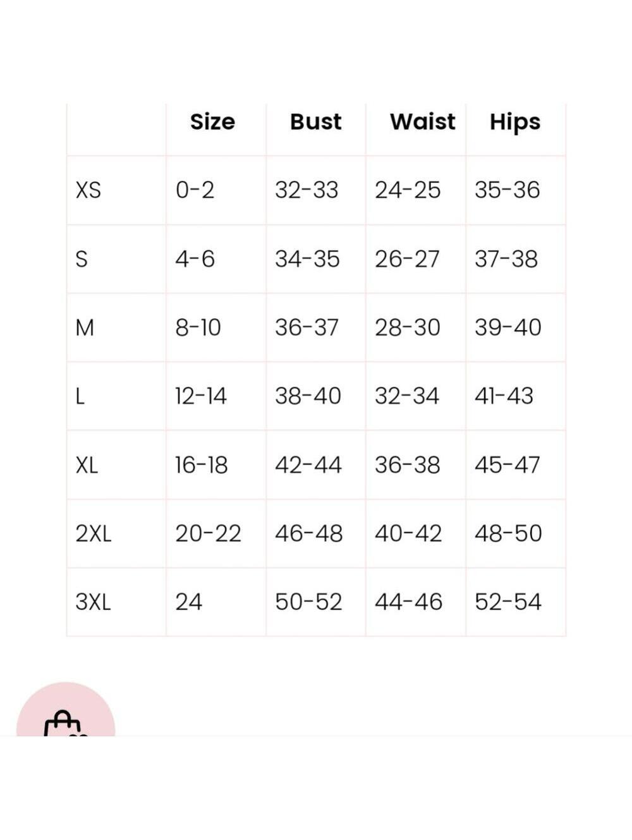632x840 pixels.
Task: Click the 12-14 size cell
Action: (200, 396)
